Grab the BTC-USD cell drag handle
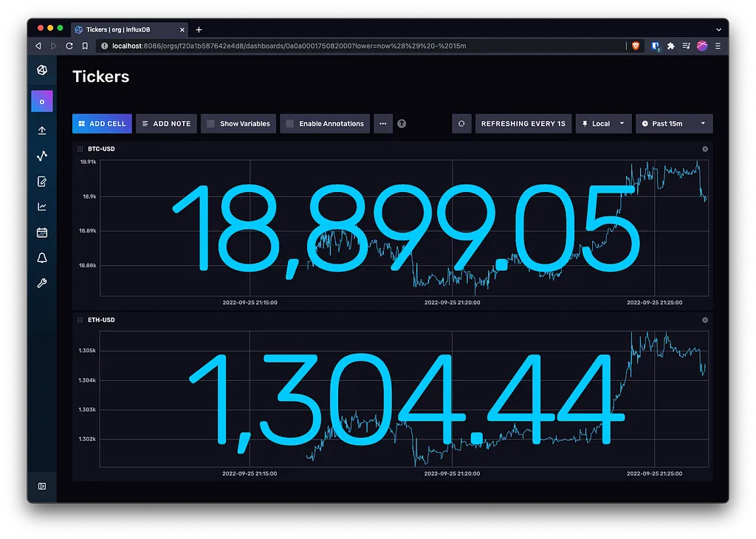 click(80, 149)
